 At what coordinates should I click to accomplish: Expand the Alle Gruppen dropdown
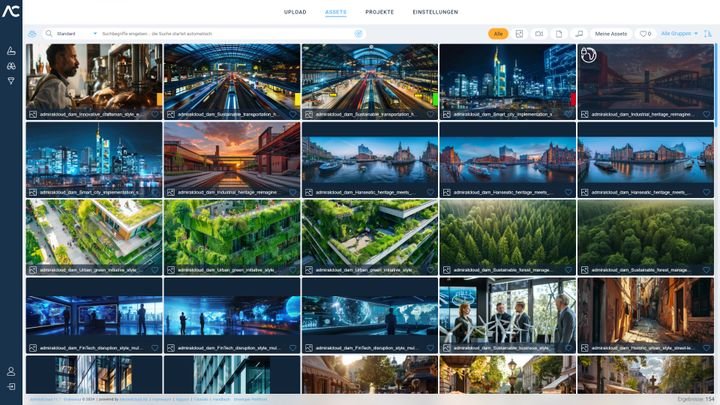coord(679,34)
